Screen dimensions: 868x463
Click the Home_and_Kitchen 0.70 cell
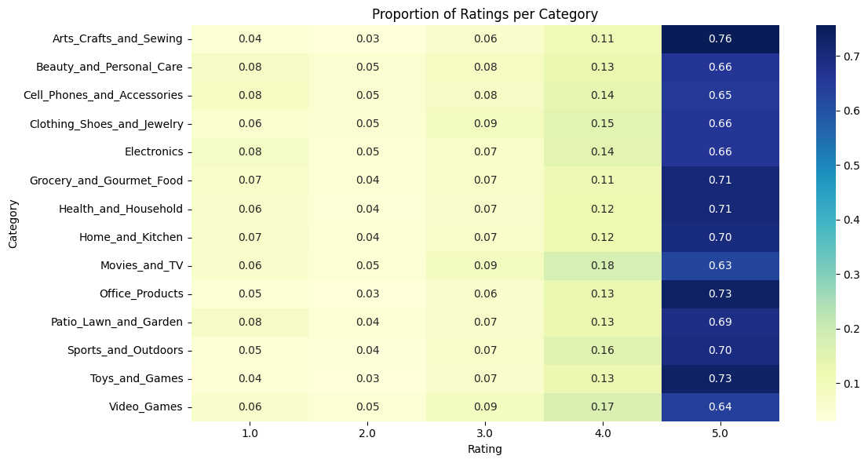point(720,237)
